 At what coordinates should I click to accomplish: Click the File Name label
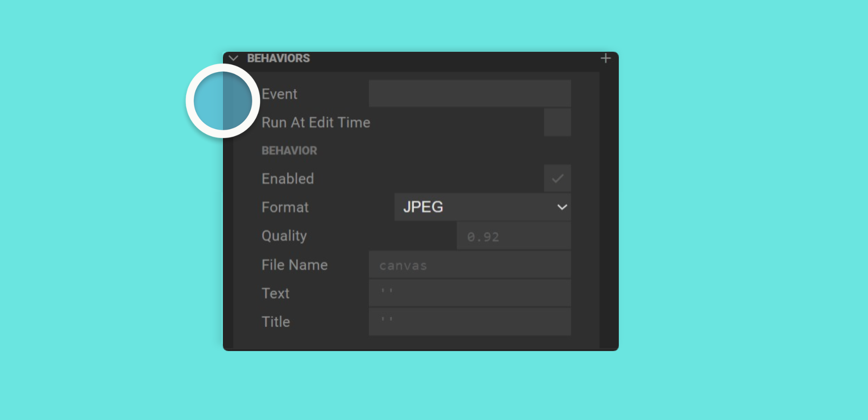tap(294, 265)
